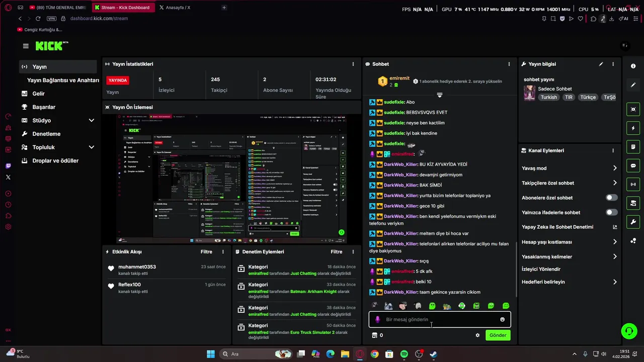Screen dimensions: 644x362
Task: Open chat settings gear icon
Action: (x=477, y=335)
